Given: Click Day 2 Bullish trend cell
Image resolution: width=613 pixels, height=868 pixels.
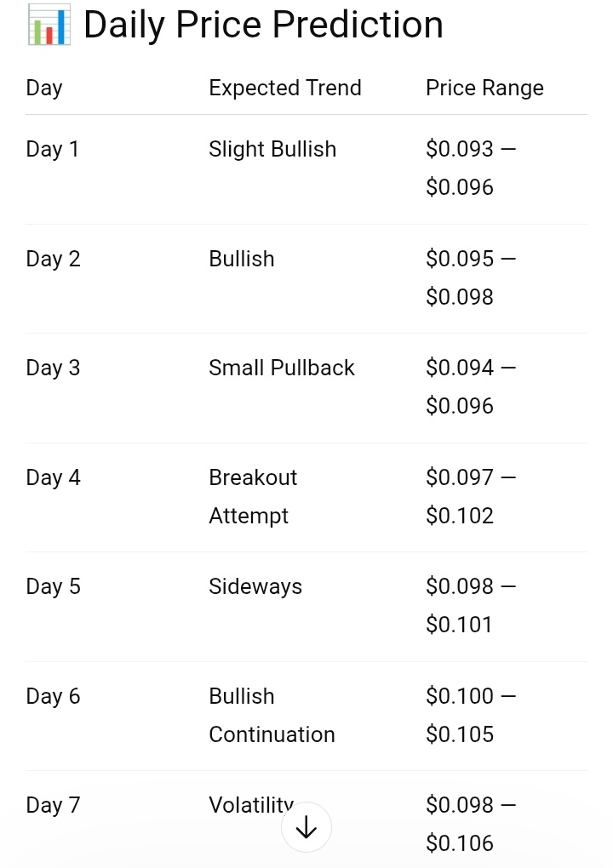Looking at the screenshot, I should click(242, 259).
